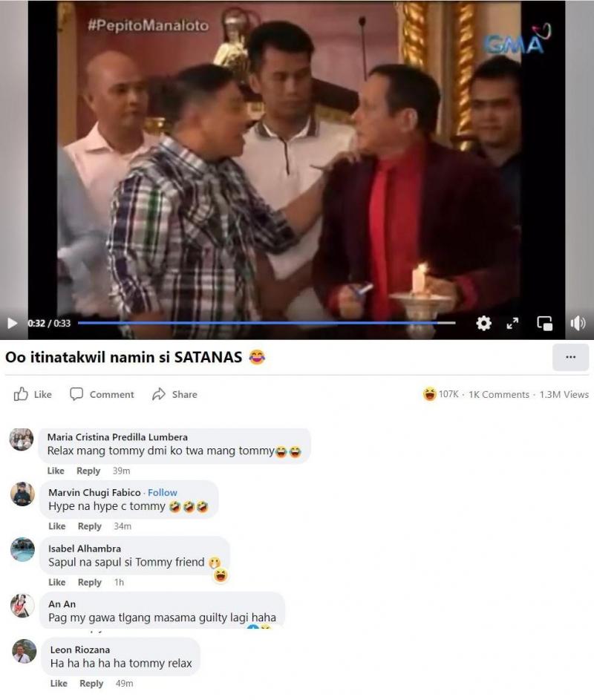The height and width of the screenshot is (700, 594).
Task: Play the video with the play button
Action: pos(12,323)
